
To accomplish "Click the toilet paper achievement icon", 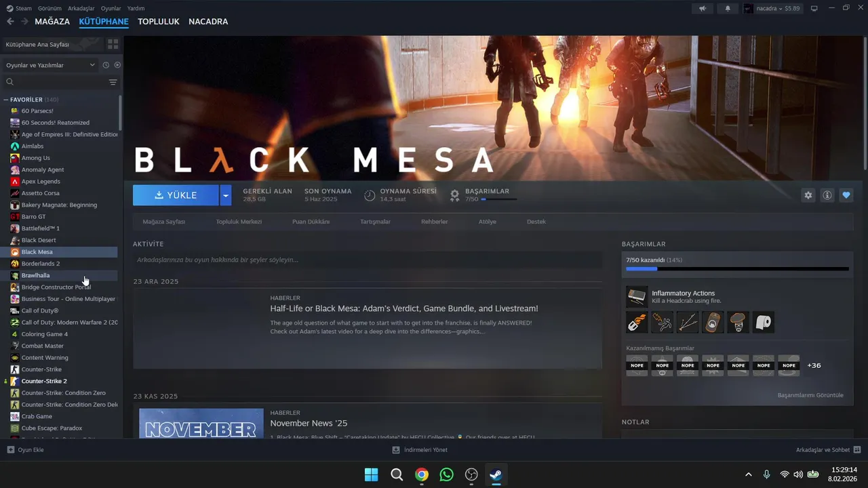I will click(x=764, y=323).
